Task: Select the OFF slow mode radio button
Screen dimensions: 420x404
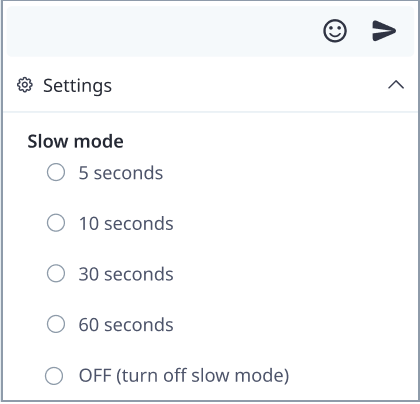Action: click(x=54, y=376)
